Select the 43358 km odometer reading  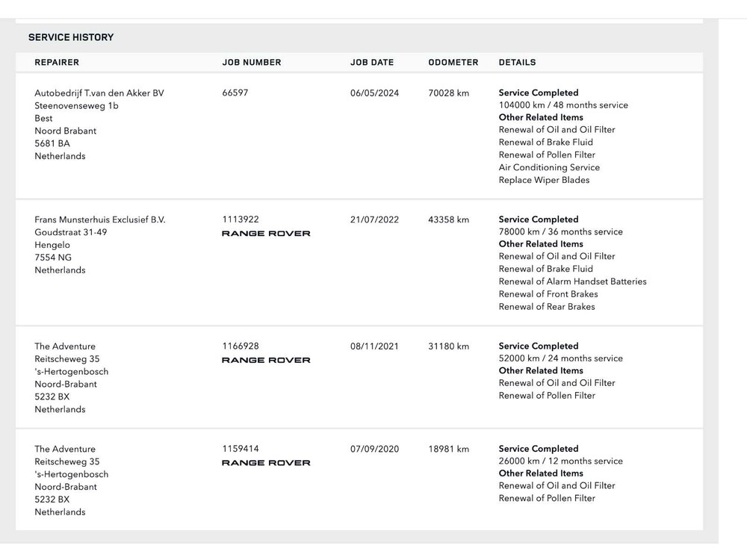(x=448, y=220)
